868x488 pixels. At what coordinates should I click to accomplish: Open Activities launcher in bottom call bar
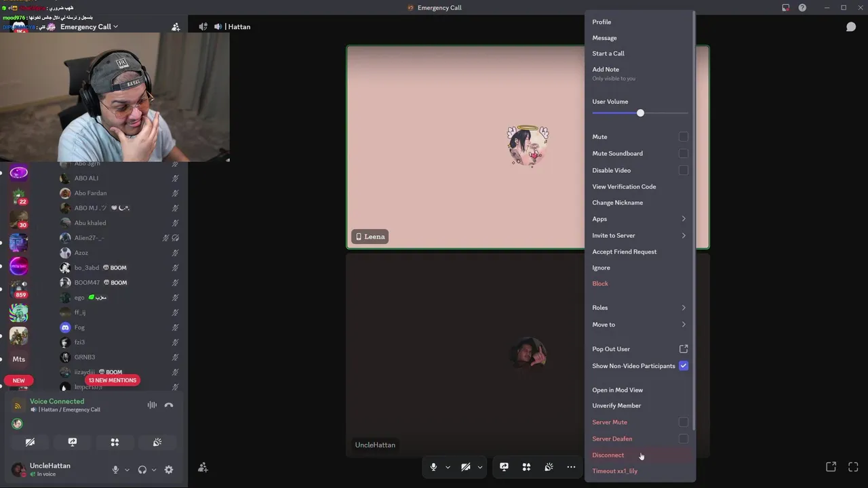(526, 467)
